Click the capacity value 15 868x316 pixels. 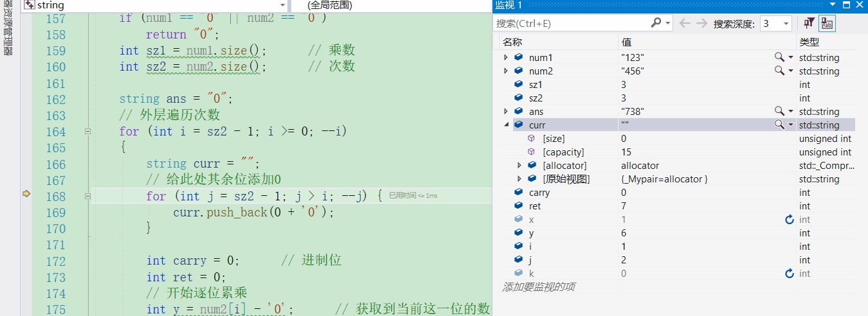point(626,152)
